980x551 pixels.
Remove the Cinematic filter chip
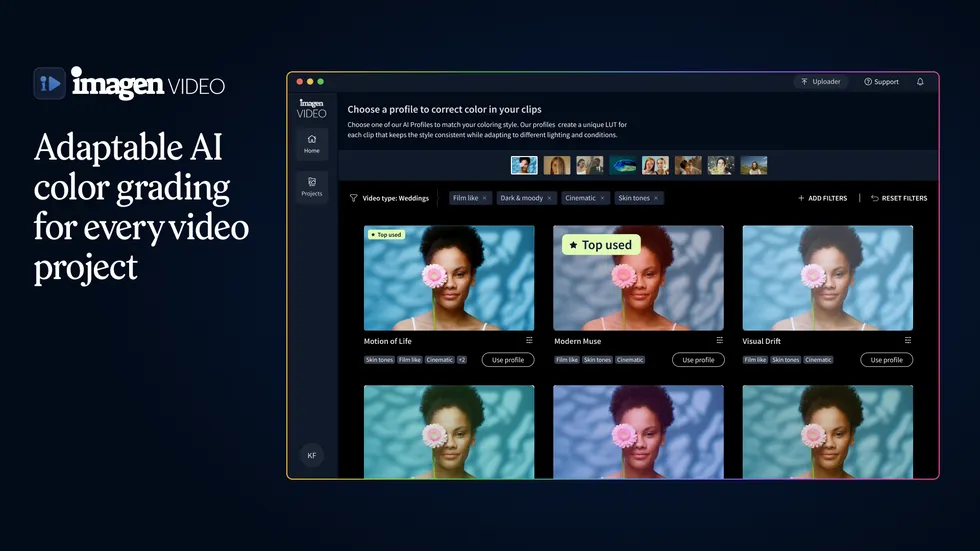[x=602, y=198]
